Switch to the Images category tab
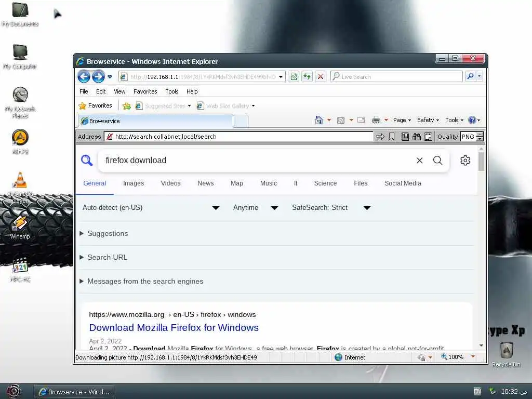 coord(134,183)
